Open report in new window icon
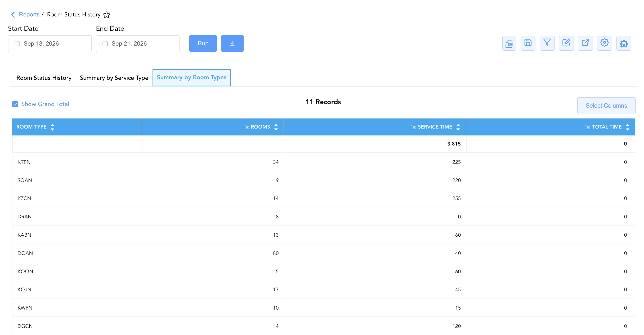The image size is (644, 335). coord(585,43)
